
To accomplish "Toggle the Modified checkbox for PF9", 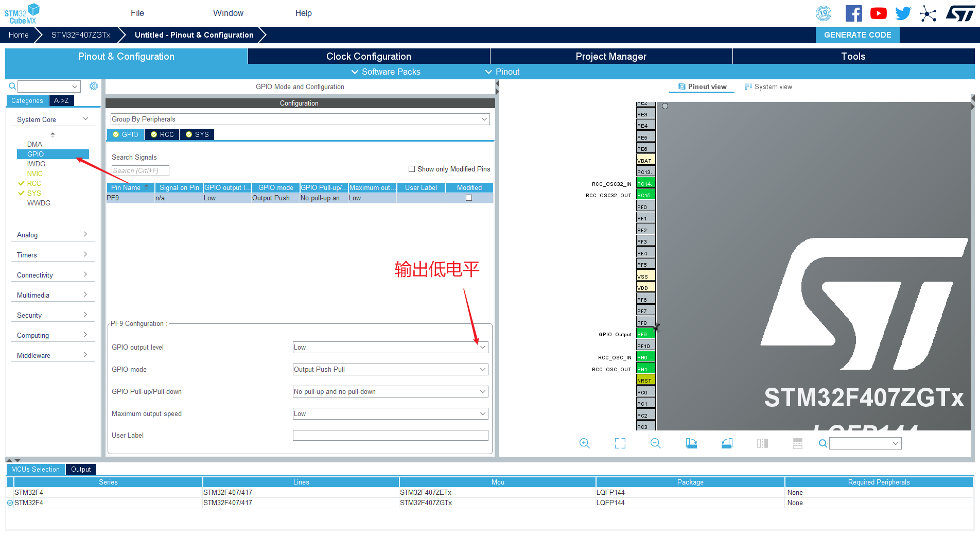I will click(x=469, y=198).
